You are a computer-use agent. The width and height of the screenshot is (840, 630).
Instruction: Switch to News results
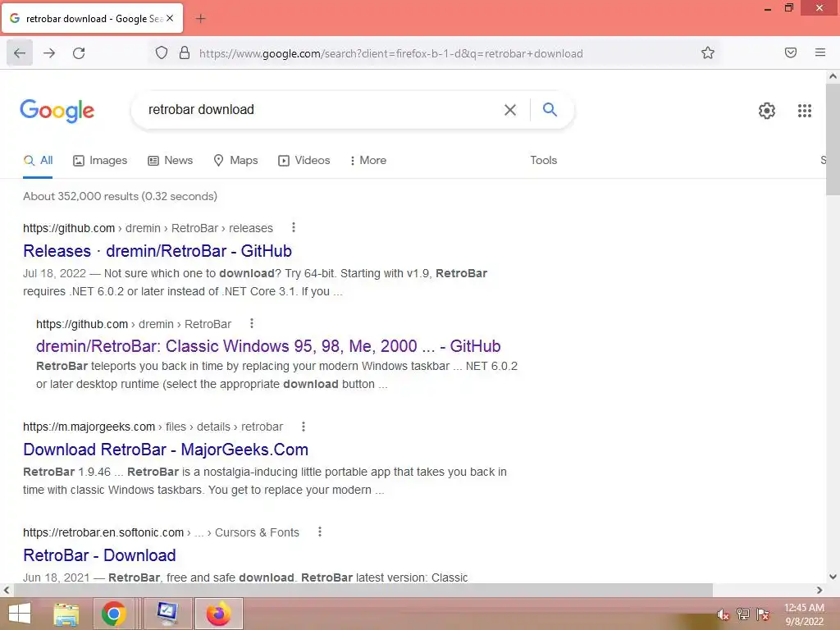(x=171, y=160)
